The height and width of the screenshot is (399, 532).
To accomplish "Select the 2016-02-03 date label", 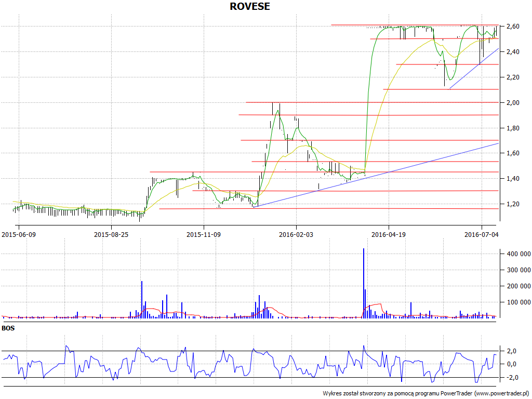I will (296, 234).
